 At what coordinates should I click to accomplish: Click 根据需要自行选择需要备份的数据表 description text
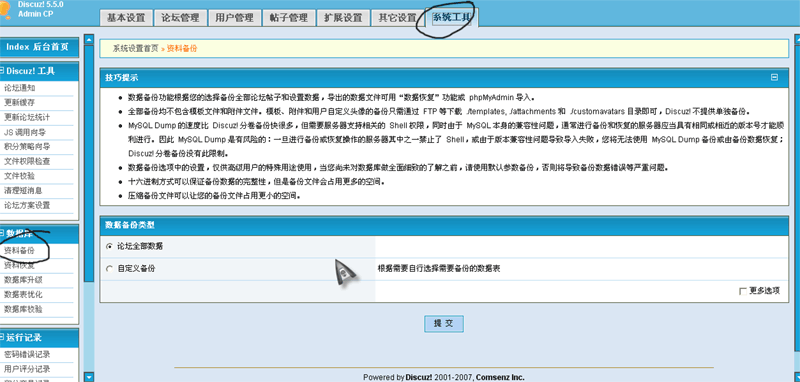click(x=439, y=269)
